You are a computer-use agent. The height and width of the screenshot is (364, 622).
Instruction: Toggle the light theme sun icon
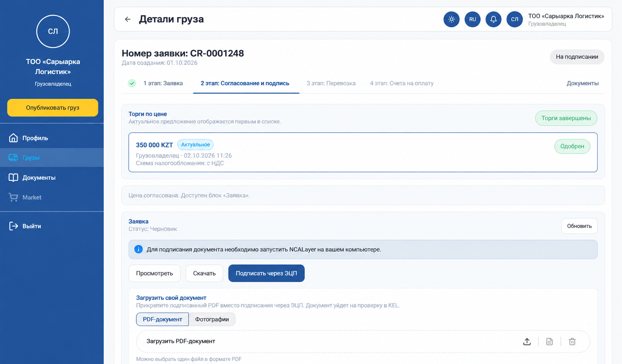click(x=452, y=19)
